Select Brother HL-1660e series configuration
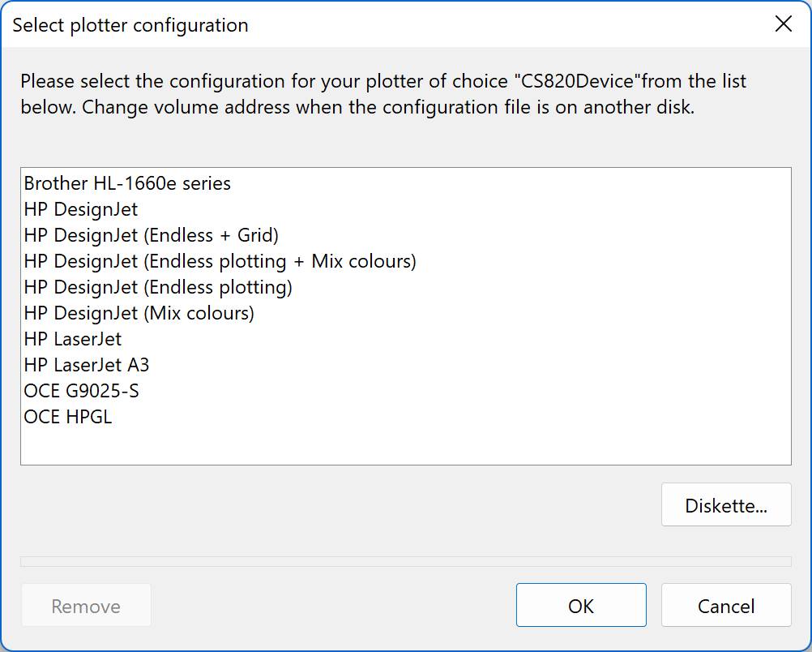The width and height of the screenshot is (812, 652). pos(127,184)
